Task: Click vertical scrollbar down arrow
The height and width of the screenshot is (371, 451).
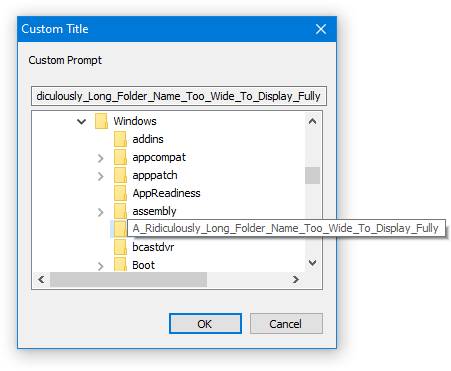Action: point(312,263)
